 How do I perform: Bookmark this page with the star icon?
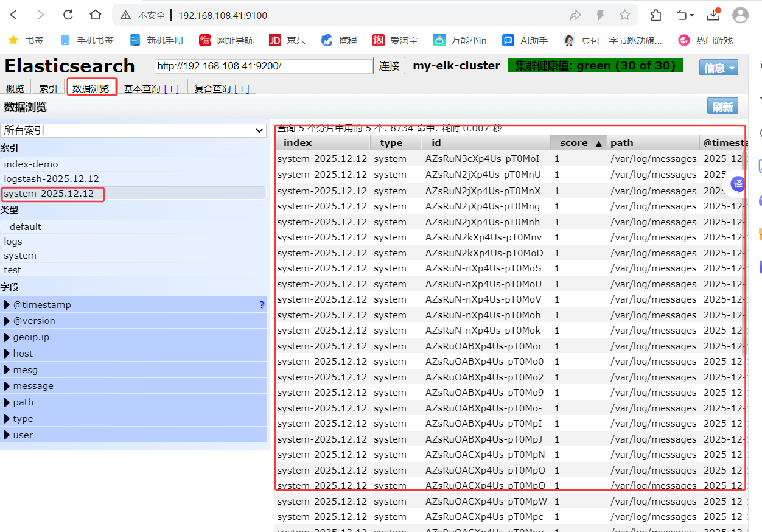coord(624,15)
